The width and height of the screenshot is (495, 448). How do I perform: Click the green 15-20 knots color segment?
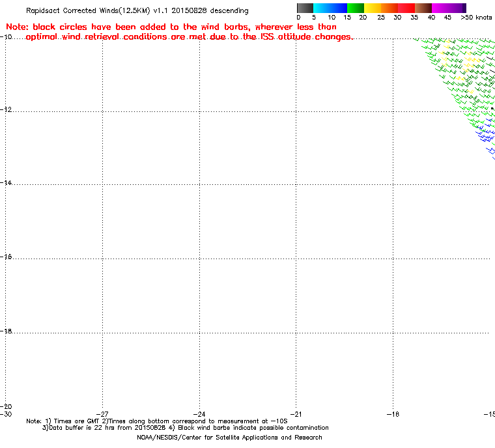click(356, 8)
